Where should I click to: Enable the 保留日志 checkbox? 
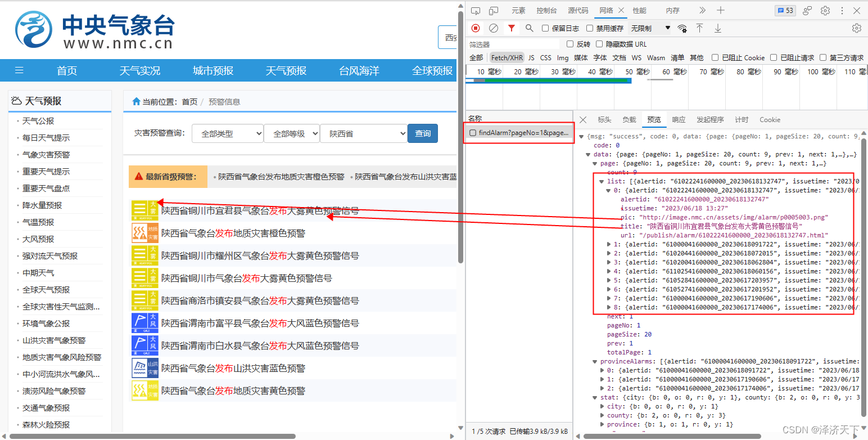(545, 28)
